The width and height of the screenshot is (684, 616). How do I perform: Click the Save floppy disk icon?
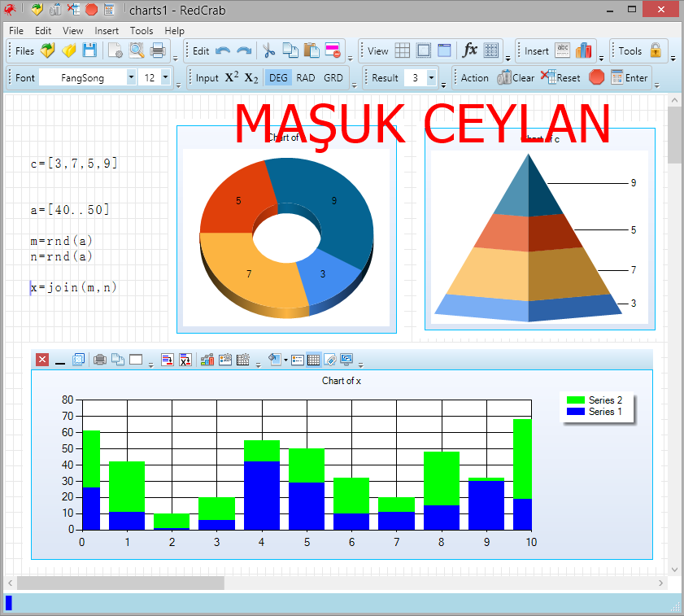click(x=89, y=50)
